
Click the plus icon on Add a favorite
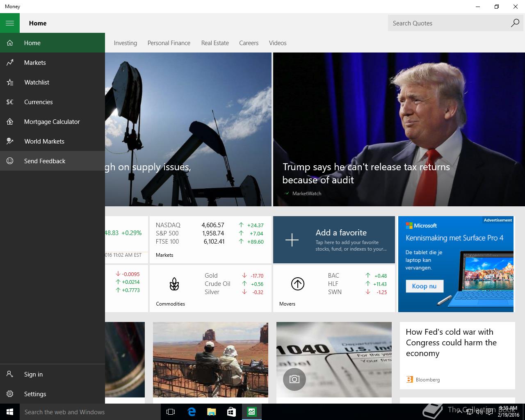(x=292, y=240)
